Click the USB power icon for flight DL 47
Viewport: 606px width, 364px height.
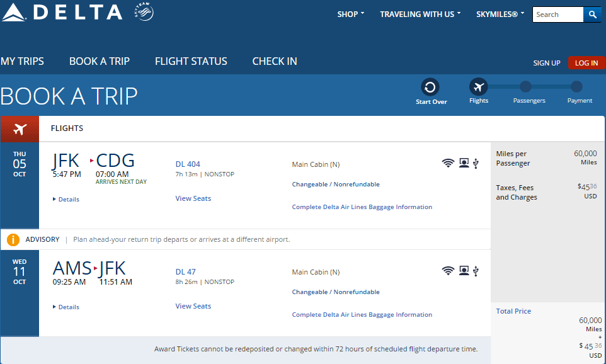pyautogui.click(x=476, y=271)
